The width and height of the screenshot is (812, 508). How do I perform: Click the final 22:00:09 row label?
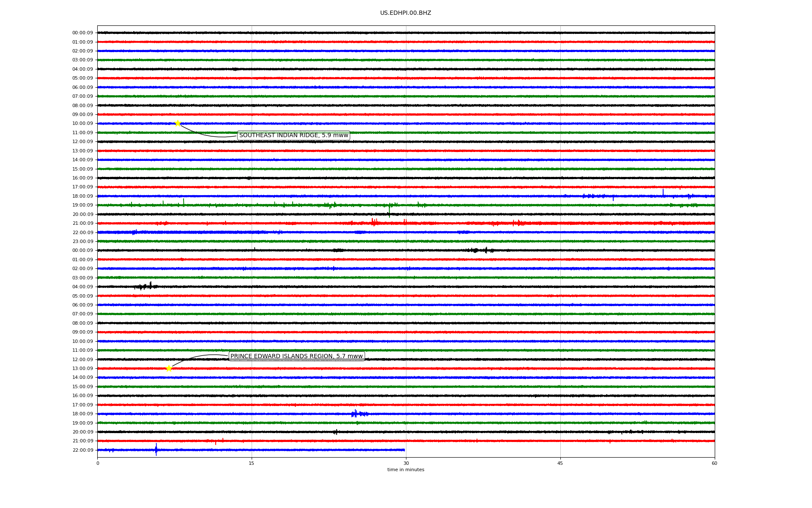[82, 450]
